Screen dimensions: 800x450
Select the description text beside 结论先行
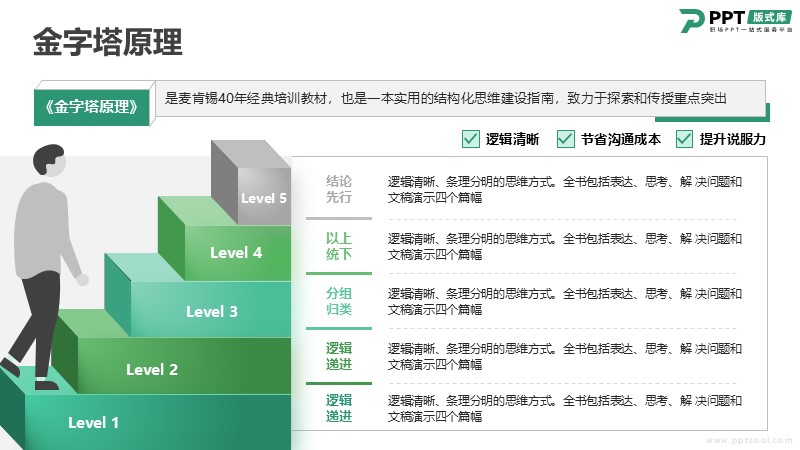(564, 189)
